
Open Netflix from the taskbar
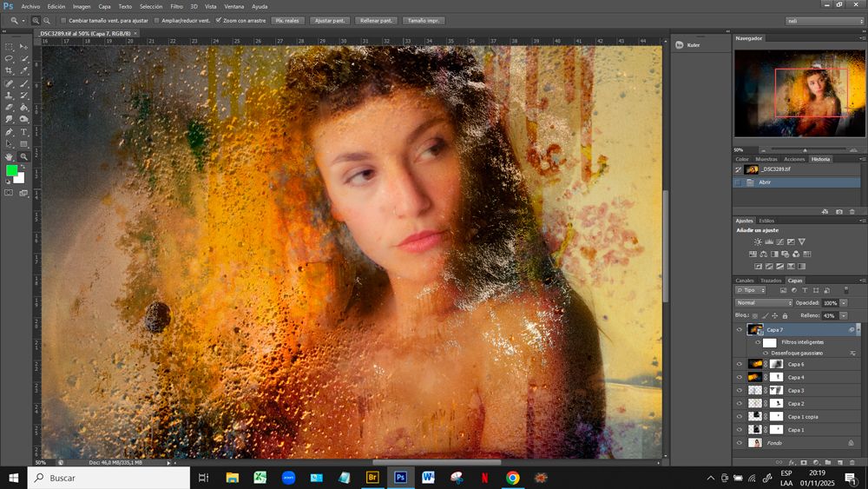pyautogui.click(x=484, y=478)
